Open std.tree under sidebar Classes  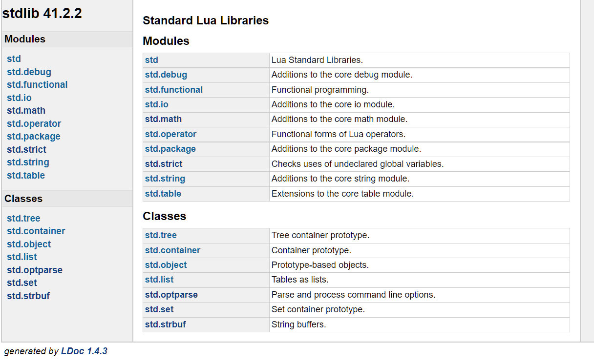pos(23,218)
